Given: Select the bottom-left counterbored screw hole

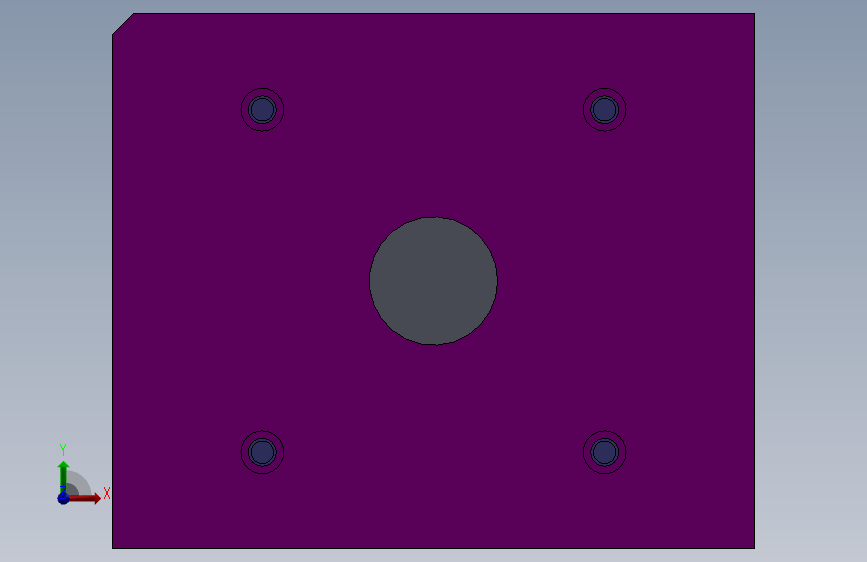Looking at the screenshot, I should 263,452.
